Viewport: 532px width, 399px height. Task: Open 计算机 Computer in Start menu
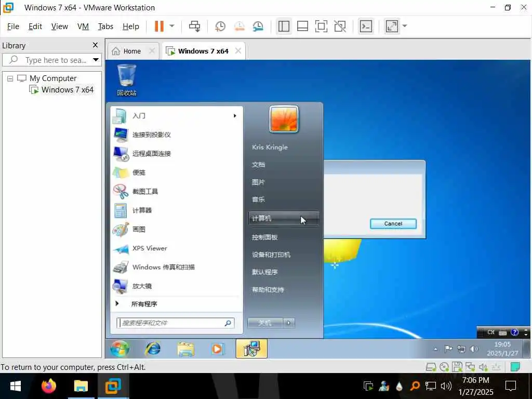click(284, 219)
